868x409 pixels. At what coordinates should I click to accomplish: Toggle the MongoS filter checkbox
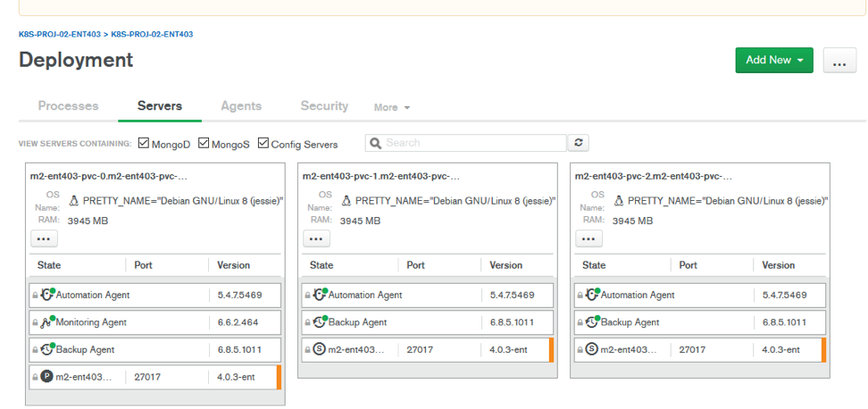[204, 144]
